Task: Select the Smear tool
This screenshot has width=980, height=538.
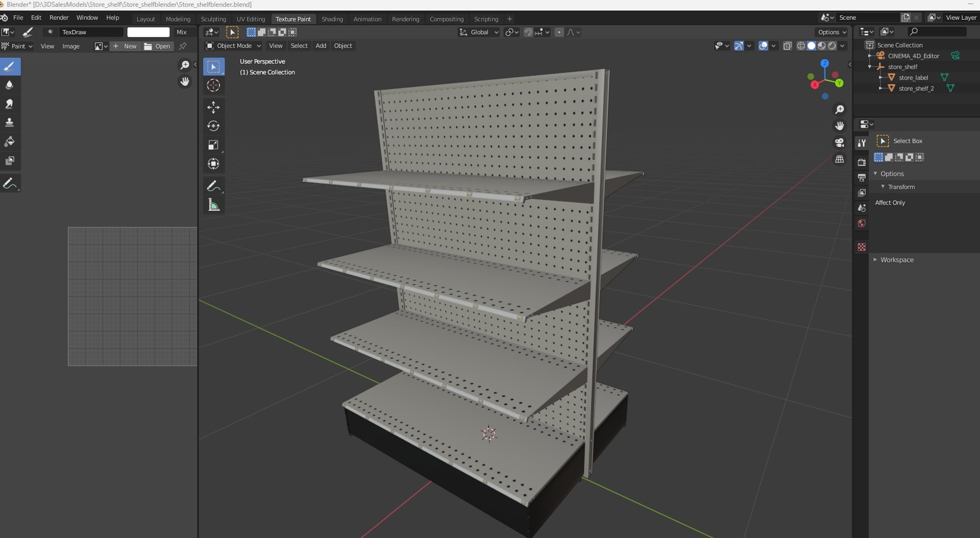Action: [10, 104]
